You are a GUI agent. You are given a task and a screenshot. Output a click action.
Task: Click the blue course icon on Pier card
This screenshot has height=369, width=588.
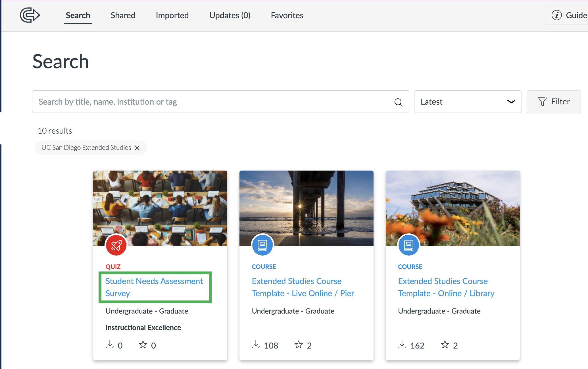[x=262, y=245]
